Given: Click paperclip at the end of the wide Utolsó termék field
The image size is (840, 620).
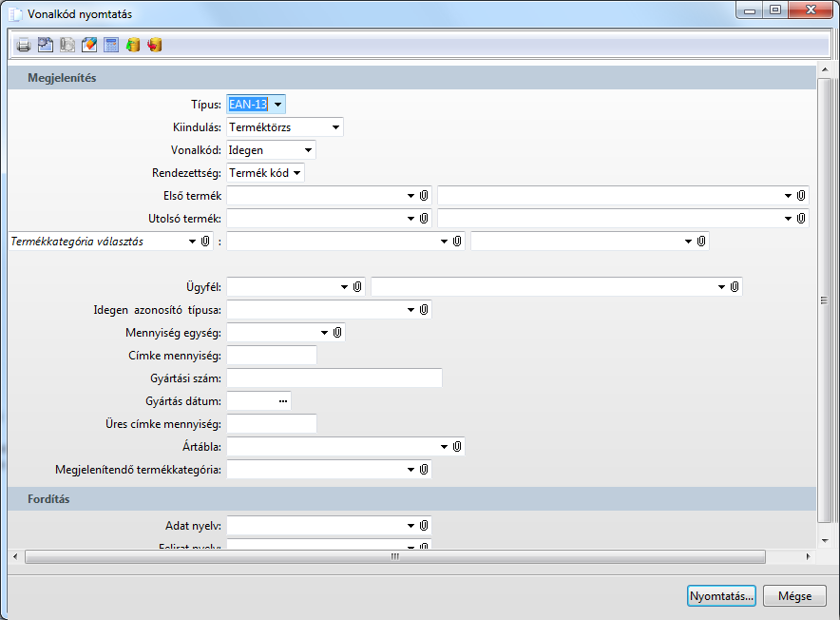Looking at the screenshot, I should (x=801, y=219).
